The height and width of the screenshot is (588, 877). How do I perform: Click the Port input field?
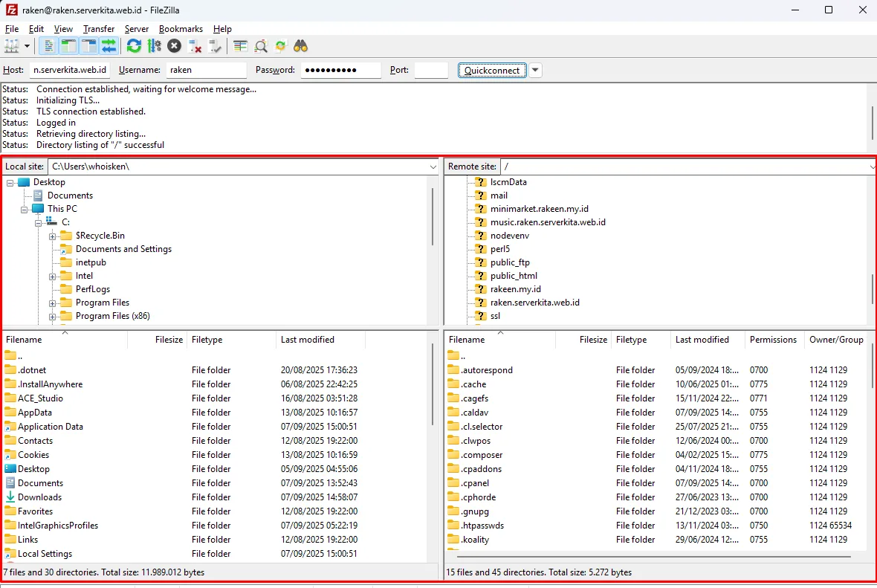tap(431, 70)
